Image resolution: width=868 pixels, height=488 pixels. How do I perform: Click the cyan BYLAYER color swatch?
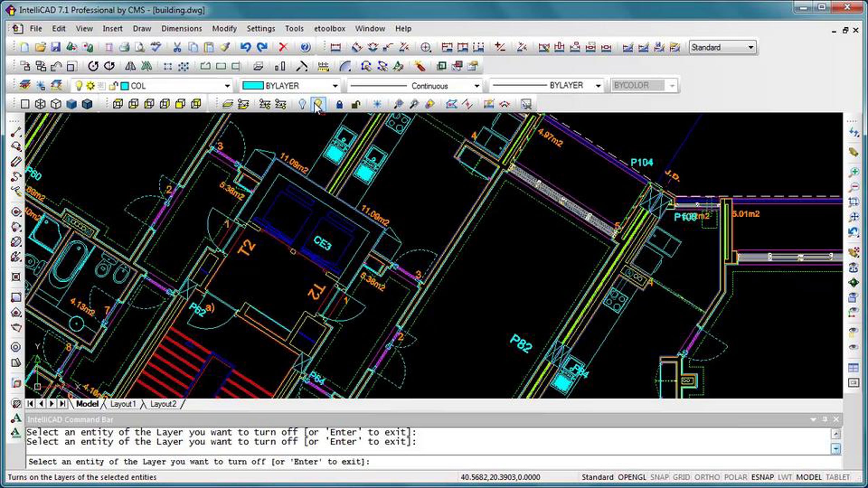(x=253, y=86)
